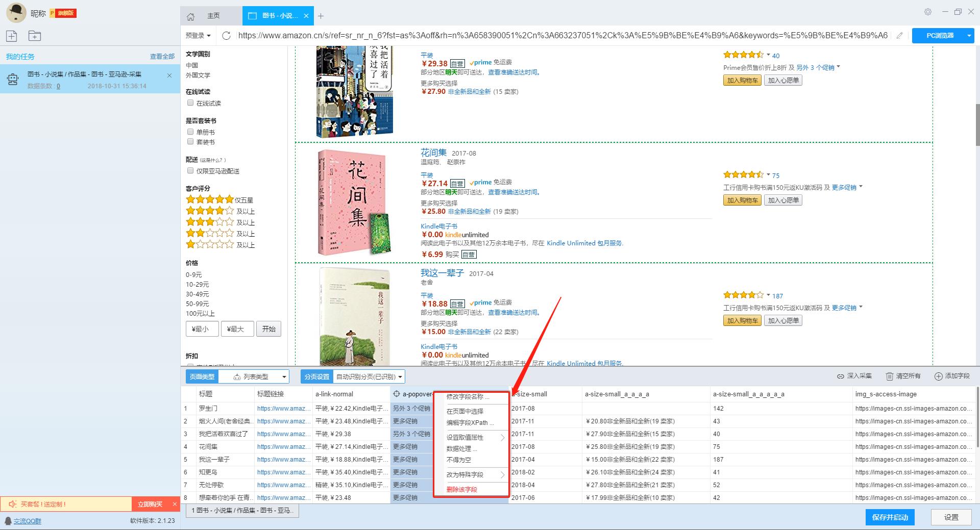
Task: Click 查看全部 link in my tasks
Action: [x=162, y=57]
